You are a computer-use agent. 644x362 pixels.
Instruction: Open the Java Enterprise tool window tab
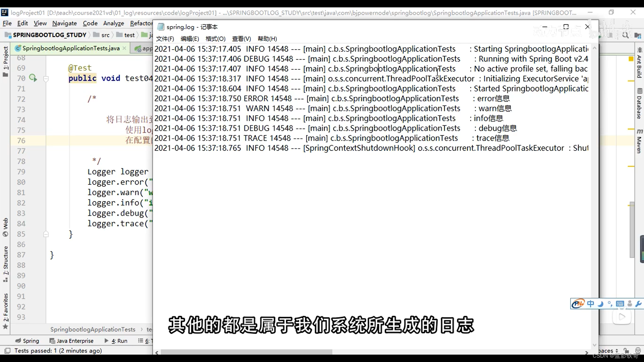click(x=71, y=341)
